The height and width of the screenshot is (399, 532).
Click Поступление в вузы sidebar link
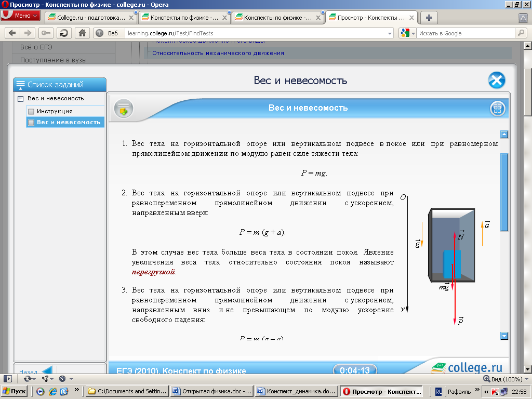point(54,60)
